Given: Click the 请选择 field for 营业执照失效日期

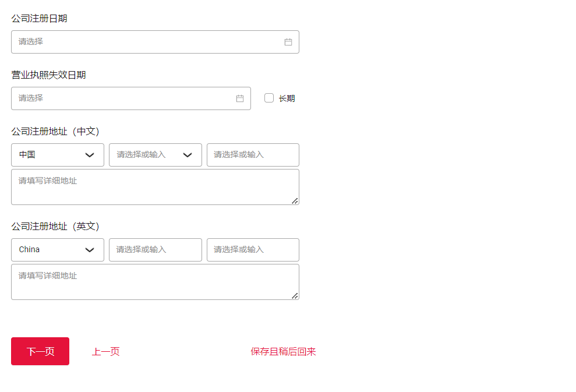Looking at the screenshot, I should [116, 98].
